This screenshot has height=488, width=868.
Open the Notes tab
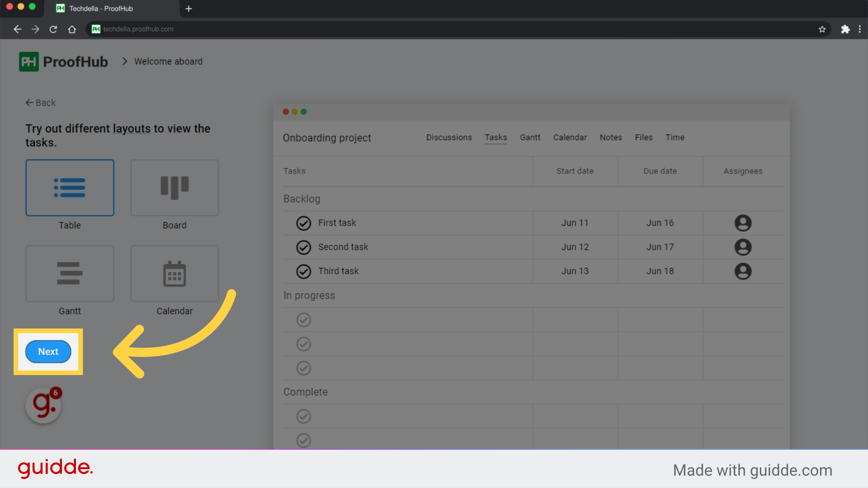coord(611,137)
